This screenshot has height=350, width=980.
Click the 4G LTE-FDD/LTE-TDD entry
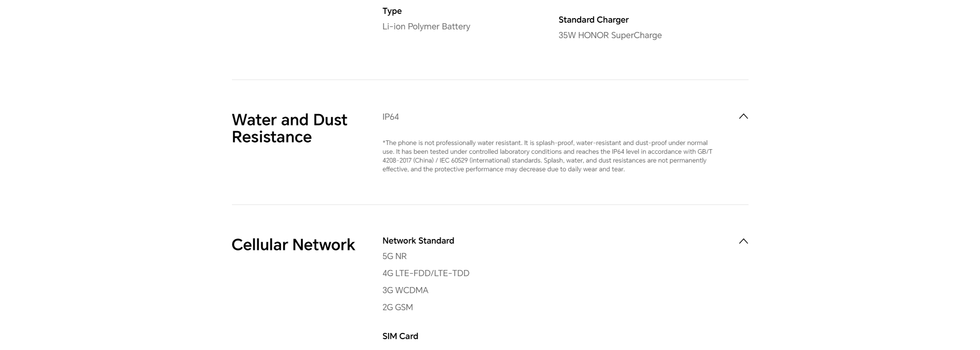click(x=426, y=273)
